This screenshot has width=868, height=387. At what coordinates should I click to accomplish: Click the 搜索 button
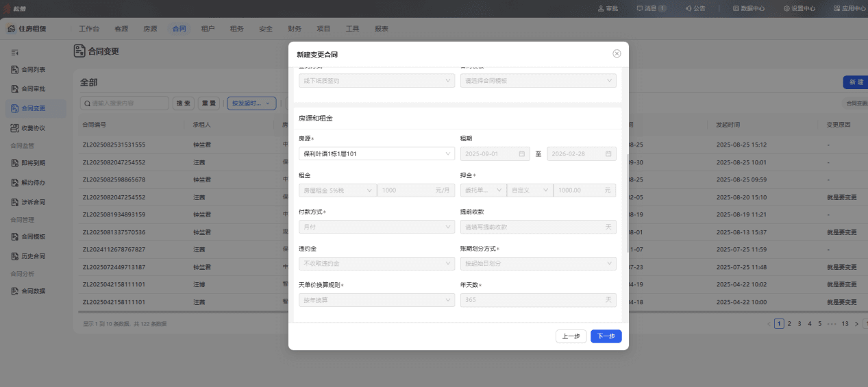click(x=184, y=103)
